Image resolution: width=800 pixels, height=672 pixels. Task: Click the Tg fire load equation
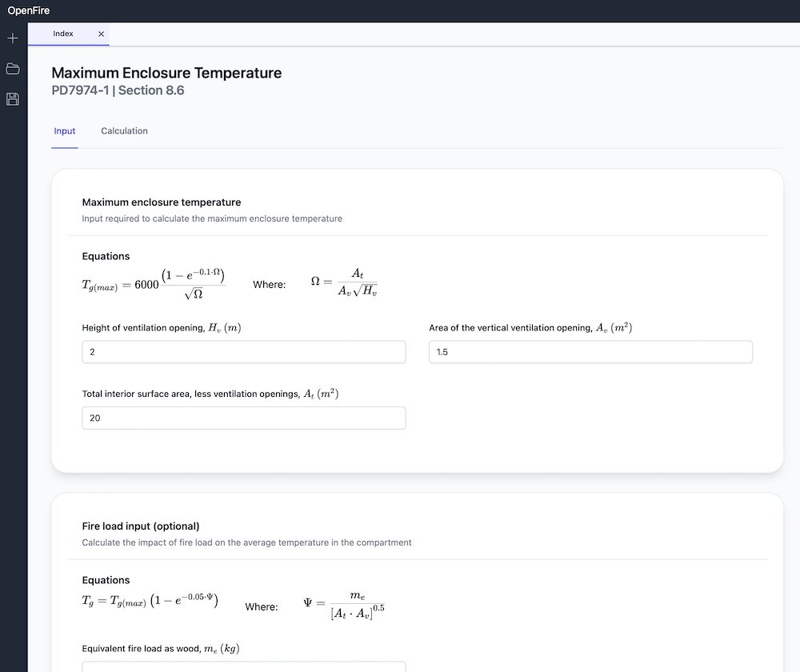(x=150, y=601)
